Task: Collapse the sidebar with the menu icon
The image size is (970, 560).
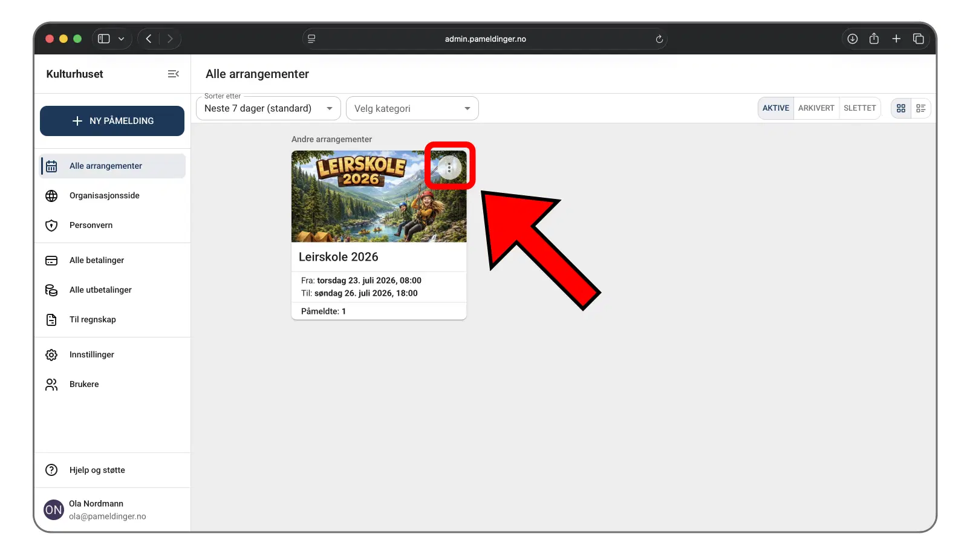Action: [x=173, y=74]
